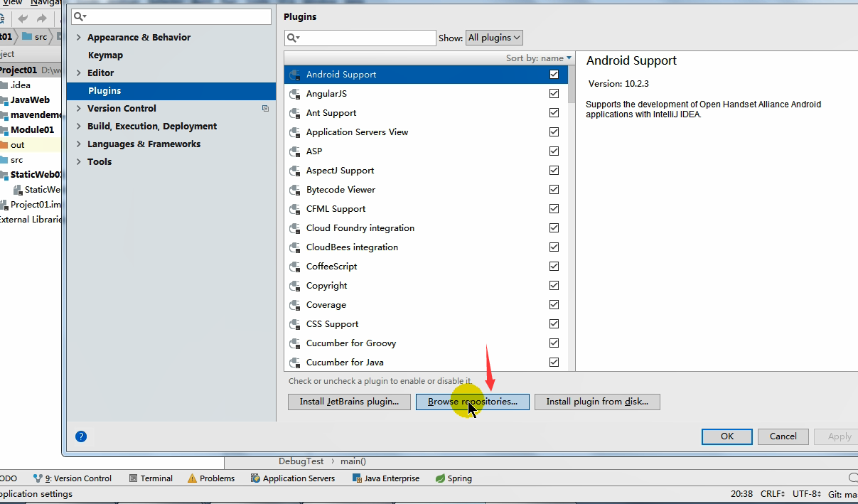Click the Java Enterprise tool window icon
This screenshot has width=858, height=504.
coord(357,478)
